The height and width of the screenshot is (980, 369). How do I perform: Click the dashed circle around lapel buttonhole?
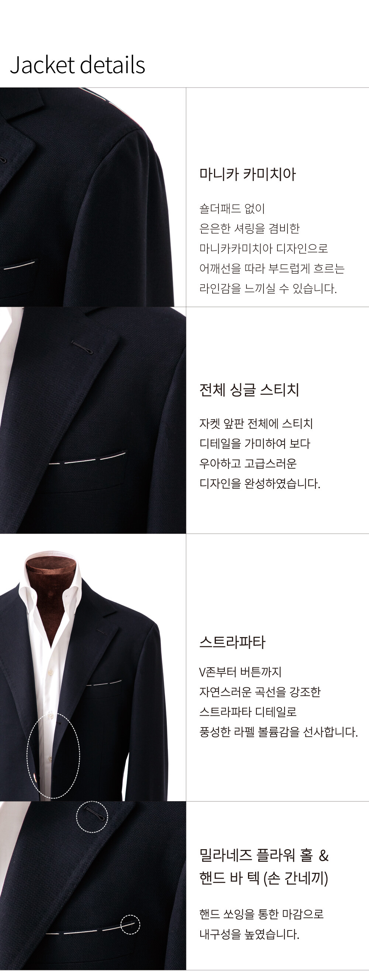92,816
